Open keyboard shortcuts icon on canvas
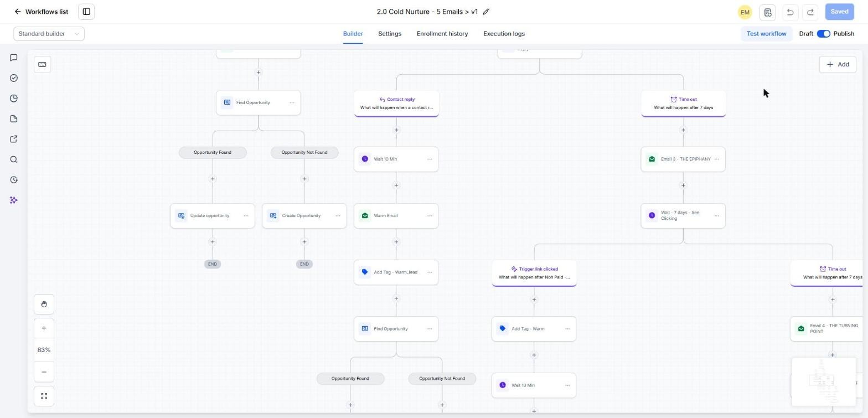The width and height of the screenshot is (868, 418). point(42,64)
